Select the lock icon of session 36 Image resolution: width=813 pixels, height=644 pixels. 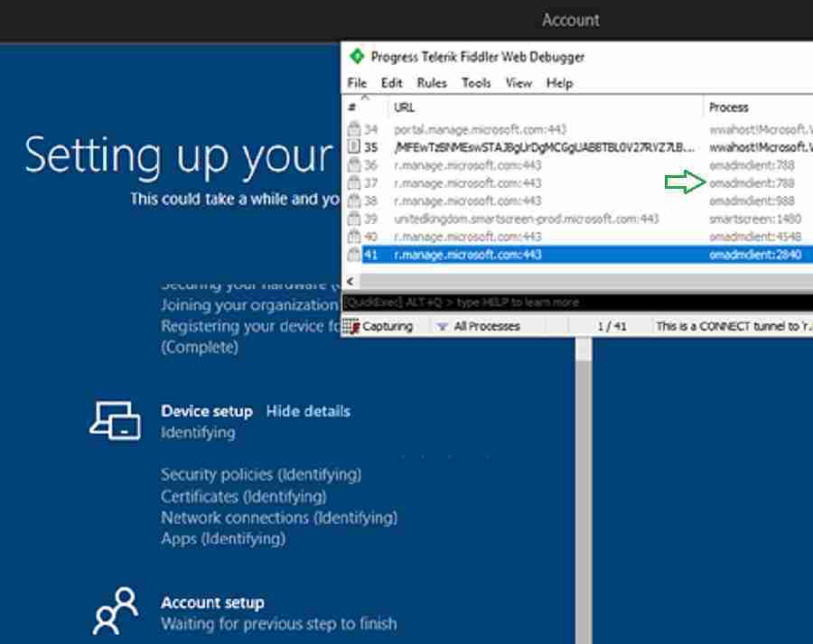(x=353, y=165)
